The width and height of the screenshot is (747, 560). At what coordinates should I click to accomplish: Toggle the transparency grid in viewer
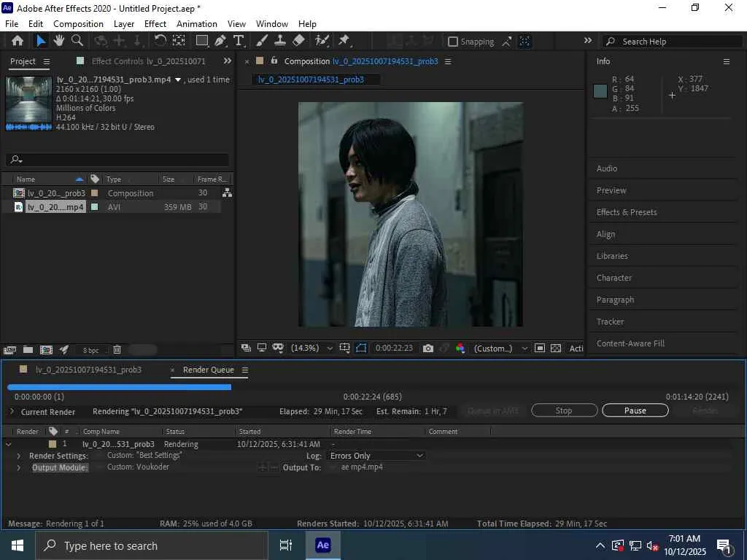point(556,349)
